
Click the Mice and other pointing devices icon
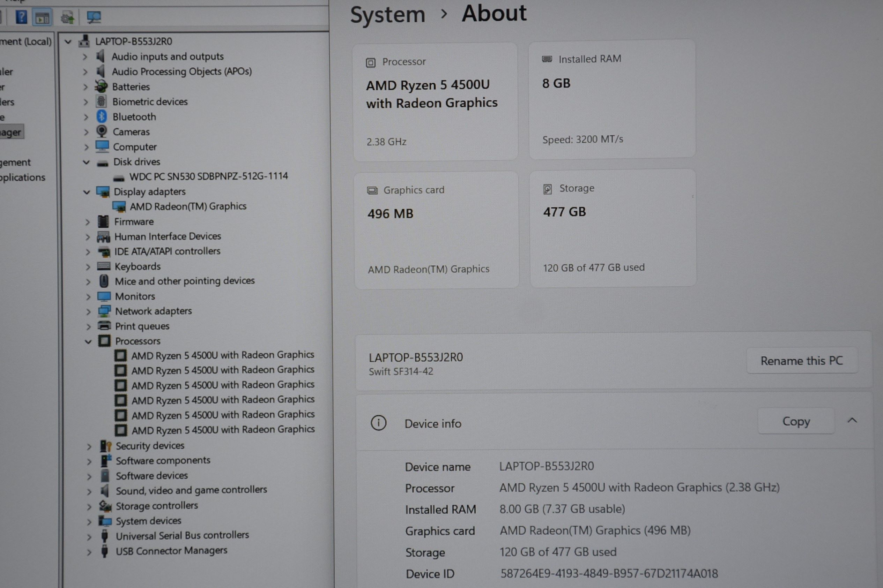click(x=104, y=281)
